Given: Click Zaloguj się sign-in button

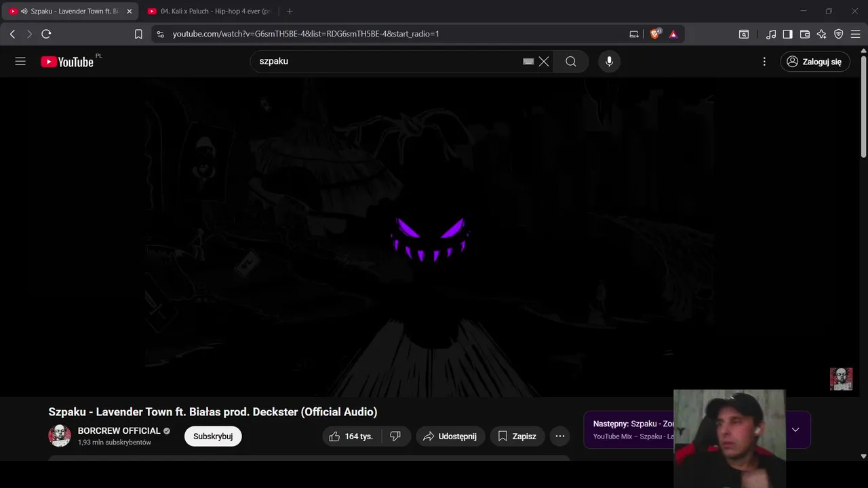Looking at the screenshot, I should click(x=814, y=62).
